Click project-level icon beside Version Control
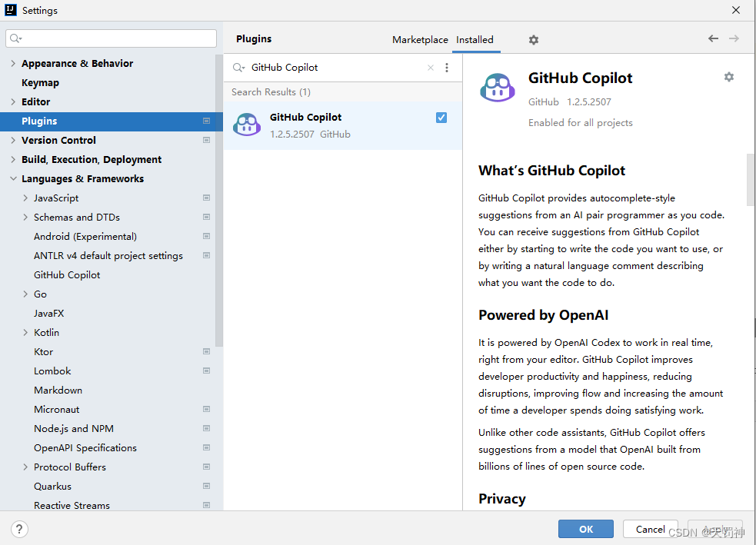 tap(206, 140)
